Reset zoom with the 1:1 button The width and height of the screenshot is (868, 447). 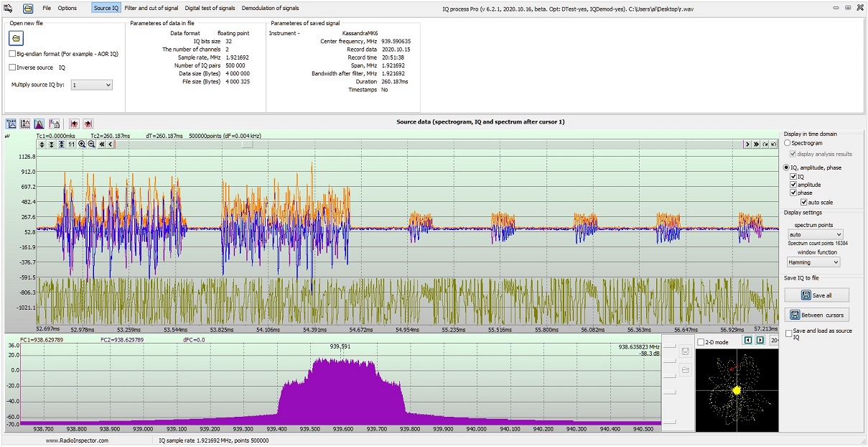(x=72, y=144)
